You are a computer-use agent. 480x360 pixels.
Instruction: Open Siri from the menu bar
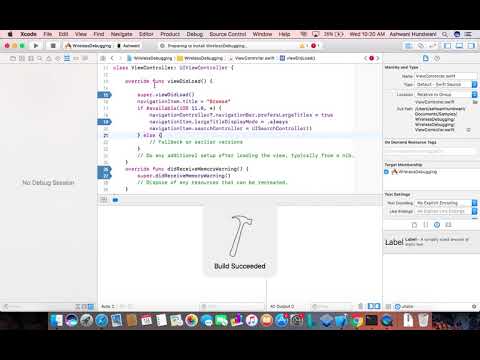(457, 34)
